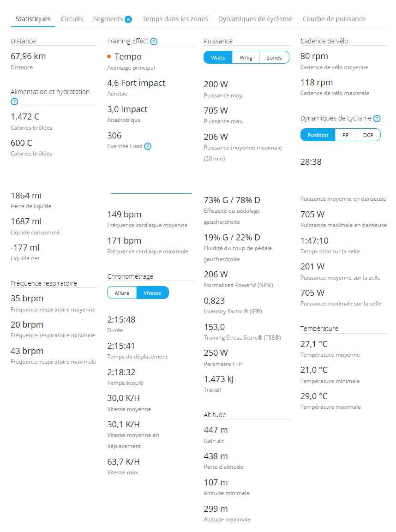This screenshot has height=532, width=396.
Task: Click the Exercise Load label
Action: coord(125,146)
